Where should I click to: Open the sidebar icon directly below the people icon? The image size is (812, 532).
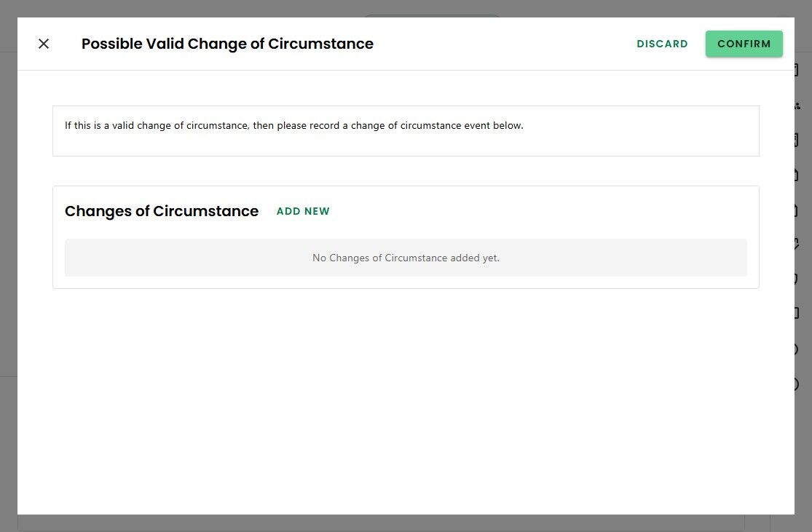pos(798,140)
